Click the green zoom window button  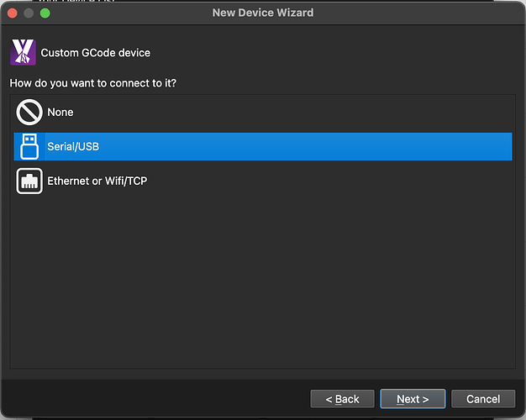click(x=45, y=13)
